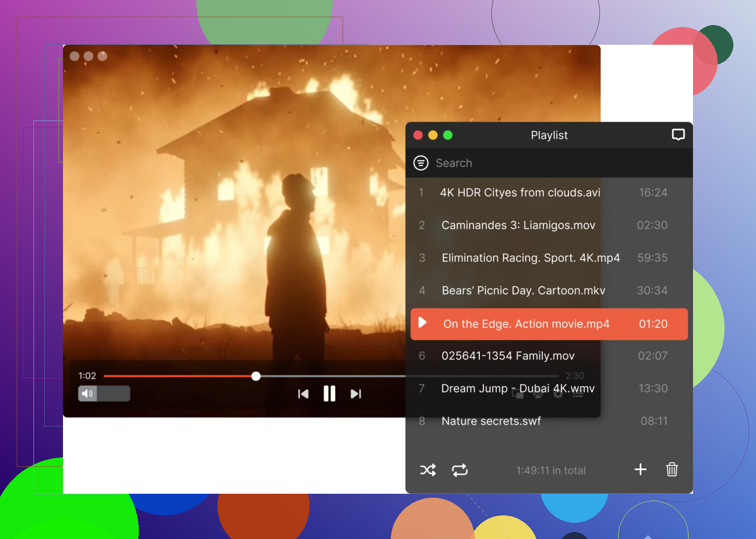Shuffle the playlist order
Image resolution: width=756 pixels, height=539 pixels.
428,470
